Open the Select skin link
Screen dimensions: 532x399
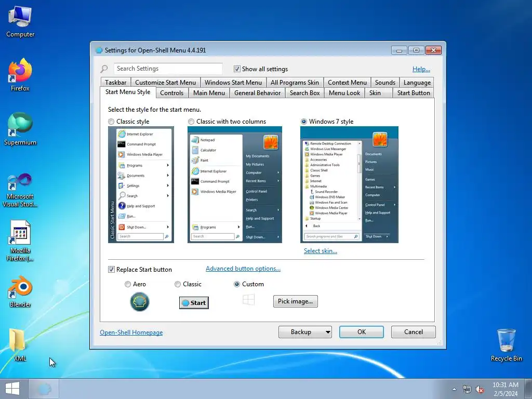[320, 251]
